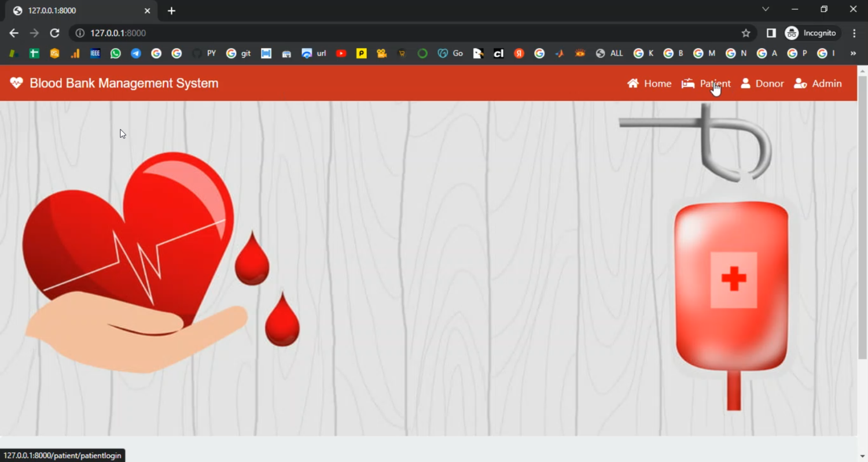Open the red Yandex bookmark

[519, 53]
